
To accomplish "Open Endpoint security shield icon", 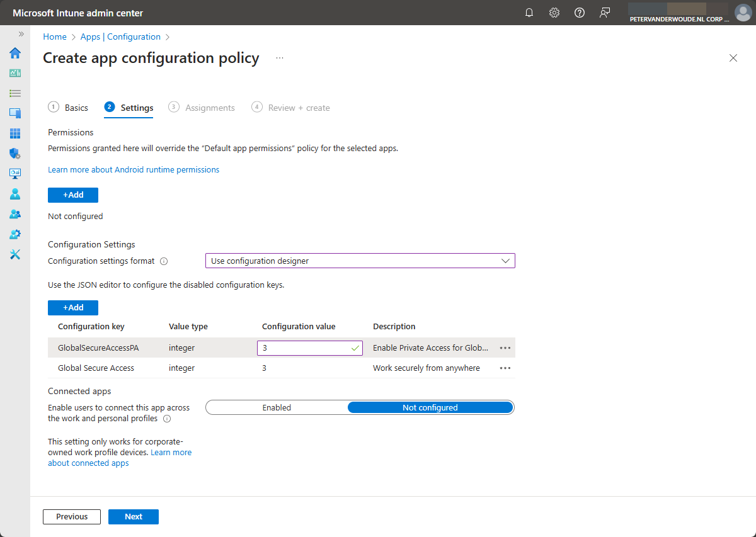I will 15,154.
